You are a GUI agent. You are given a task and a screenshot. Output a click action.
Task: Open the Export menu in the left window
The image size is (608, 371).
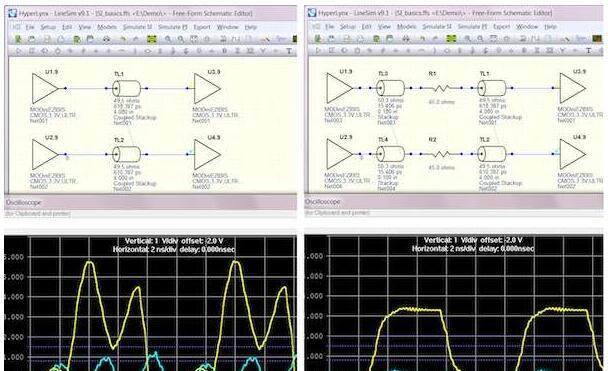(202, 27)
